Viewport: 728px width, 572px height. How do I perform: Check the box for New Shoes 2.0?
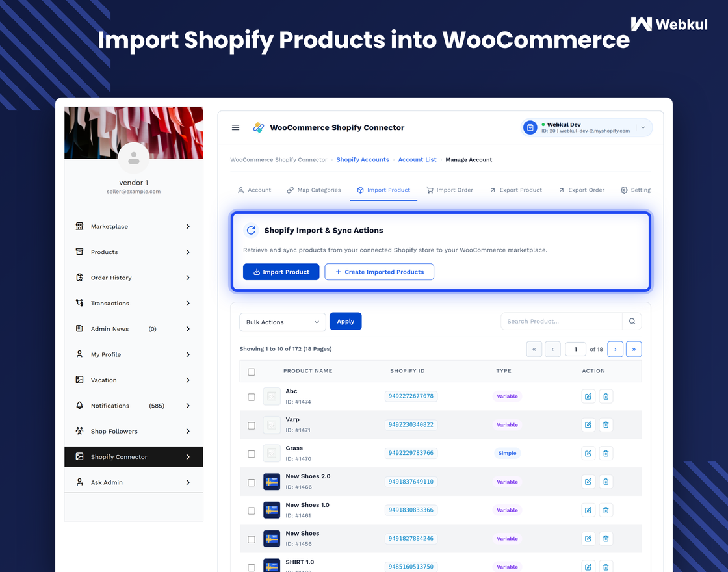coord(252,483)
